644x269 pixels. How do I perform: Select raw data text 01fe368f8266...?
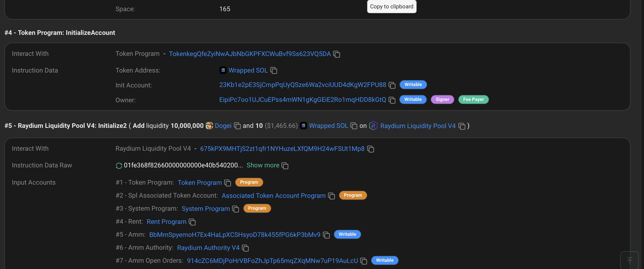pyautogui.click(x=183, y=165)
